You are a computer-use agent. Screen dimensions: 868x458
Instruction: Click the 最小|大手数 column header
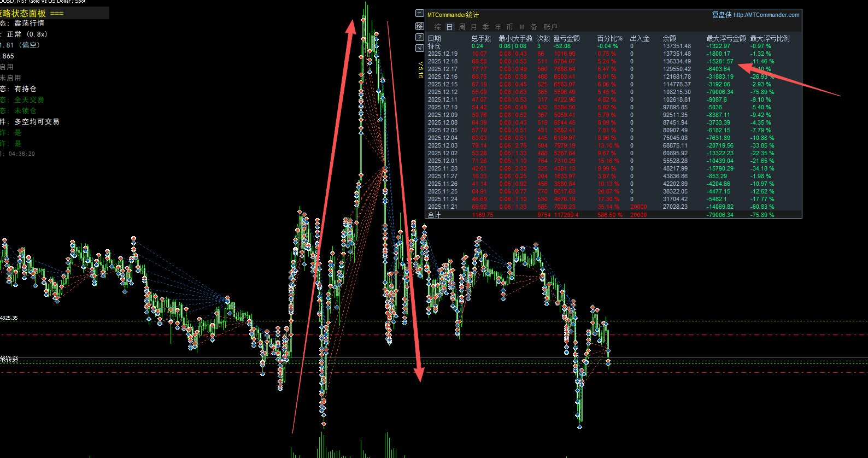[x=515, y=38]
